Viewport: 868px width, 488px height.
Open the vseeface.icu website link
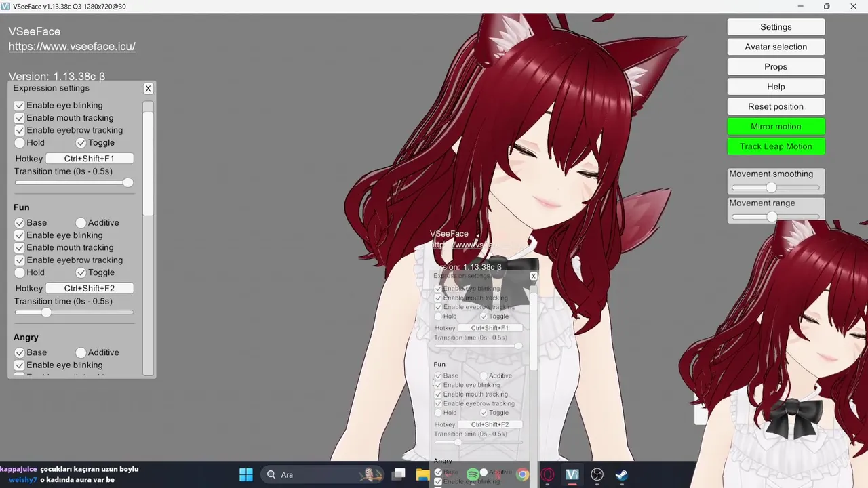72,47
